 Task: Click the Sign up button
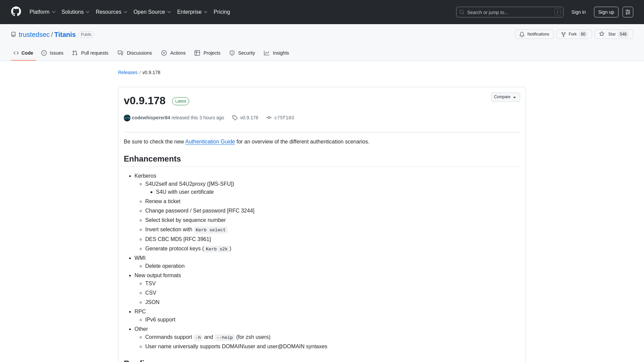[606, 12]
